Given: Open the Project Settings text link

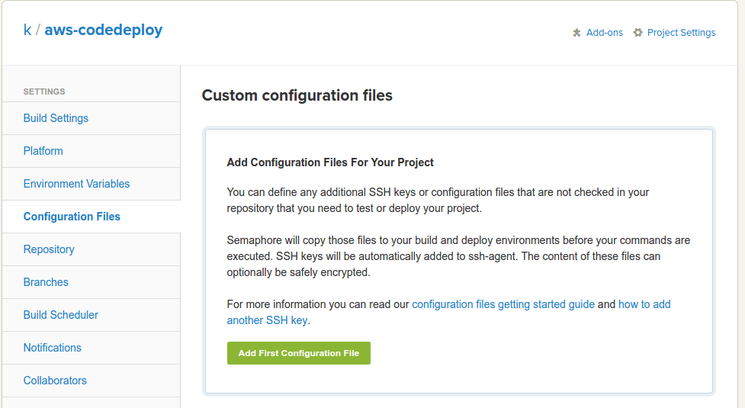Looking at the screenshot, I should click(x=681, y=33).
